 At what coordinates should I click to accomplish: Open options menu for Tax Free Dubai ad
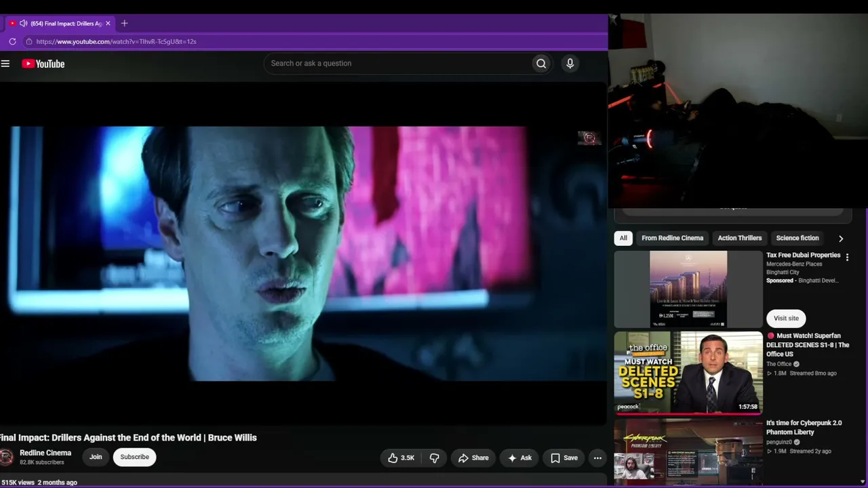pyautogui.click(x=847, y=258)
